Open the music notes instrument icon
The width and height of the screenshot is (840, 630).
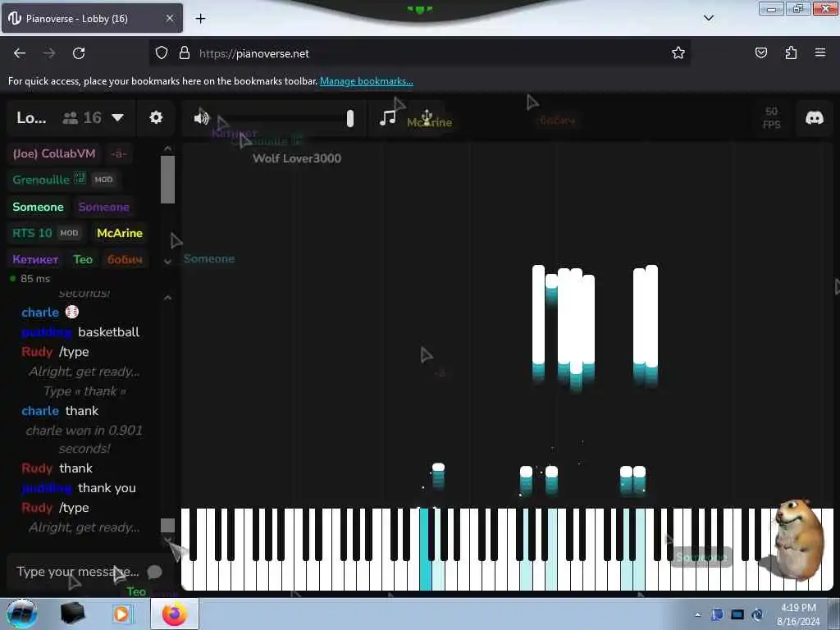click(x=388, y=118)
